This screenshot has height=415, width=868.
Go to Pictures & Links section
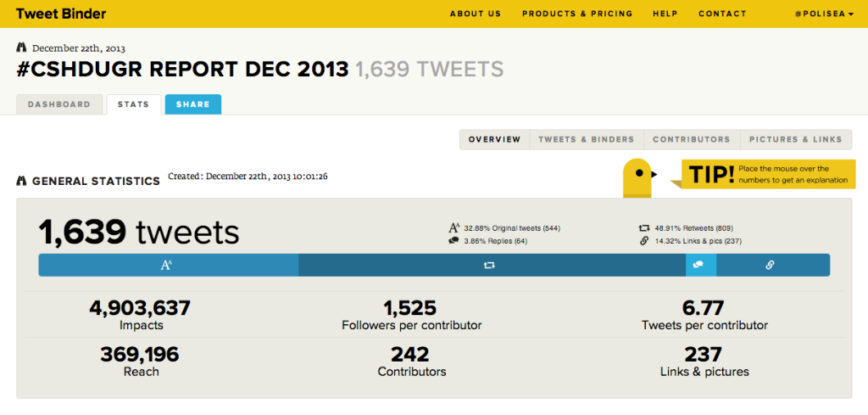point(795,140)
